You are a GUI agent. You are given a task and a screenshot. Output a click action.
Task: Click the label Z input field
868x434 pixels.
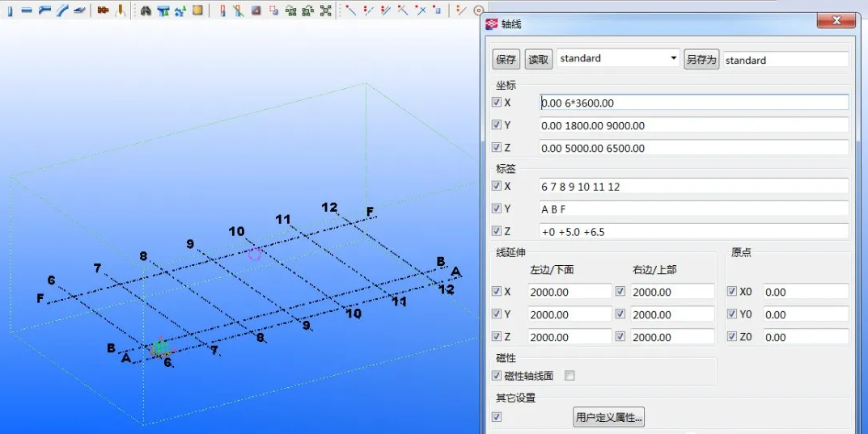694,232
